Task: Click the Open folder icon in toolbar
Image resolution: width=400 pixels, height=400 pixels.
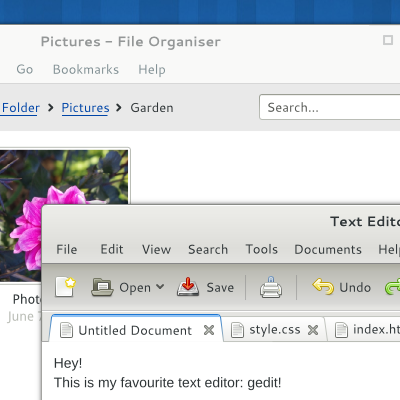Action: tap(102, 287)
